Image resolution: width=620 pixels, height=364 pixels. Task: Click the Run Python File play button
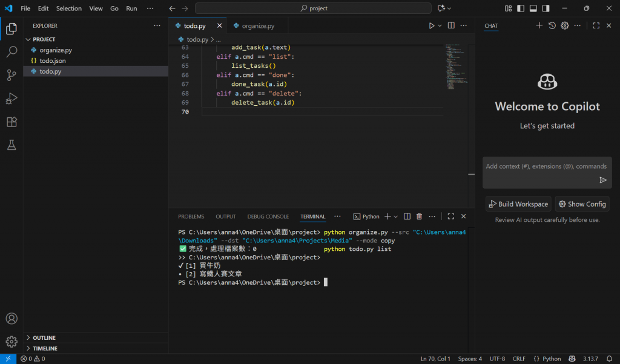[x=432, y=26]
